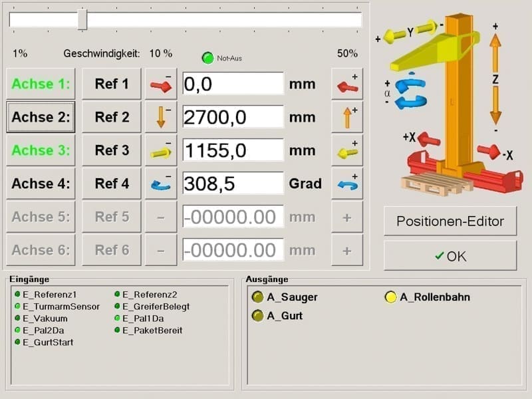Jog axis 3 positive with yellow arrow
The height and width of the screenshot is (399, 532).
[346, 151]
